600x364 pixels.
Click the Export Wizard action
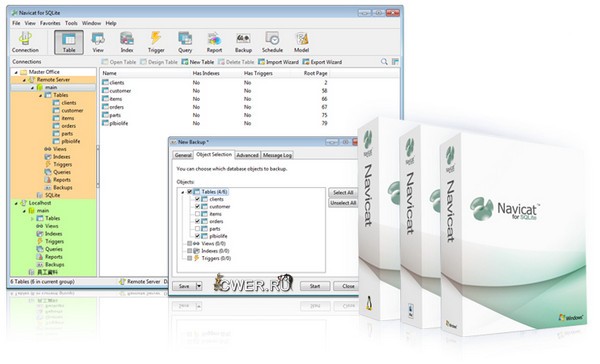tap(322, 62)
